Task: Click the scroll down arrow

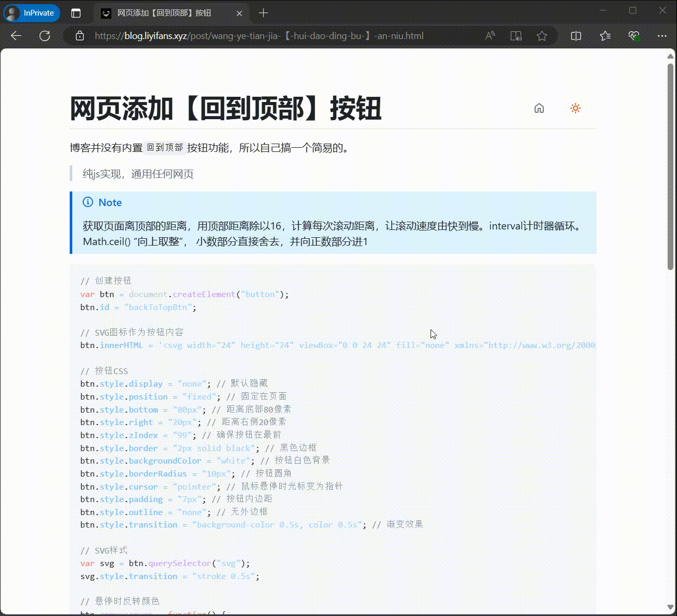Action: [x=671, y=608]
